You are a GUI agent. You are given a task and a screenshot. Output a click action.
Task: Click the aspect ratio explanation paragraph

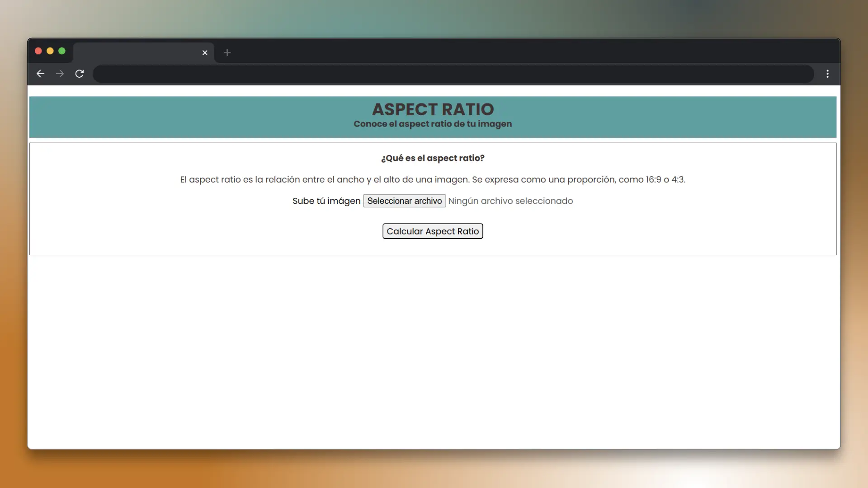tap(433, 179)
